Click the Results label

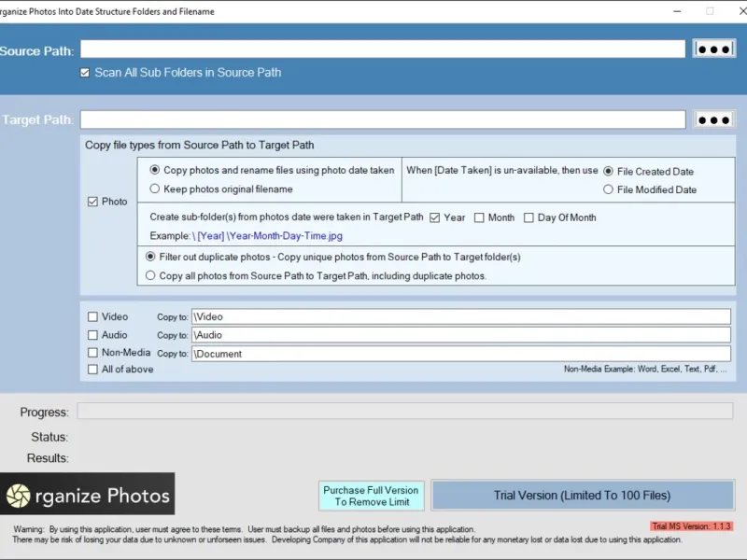(48, 458)
